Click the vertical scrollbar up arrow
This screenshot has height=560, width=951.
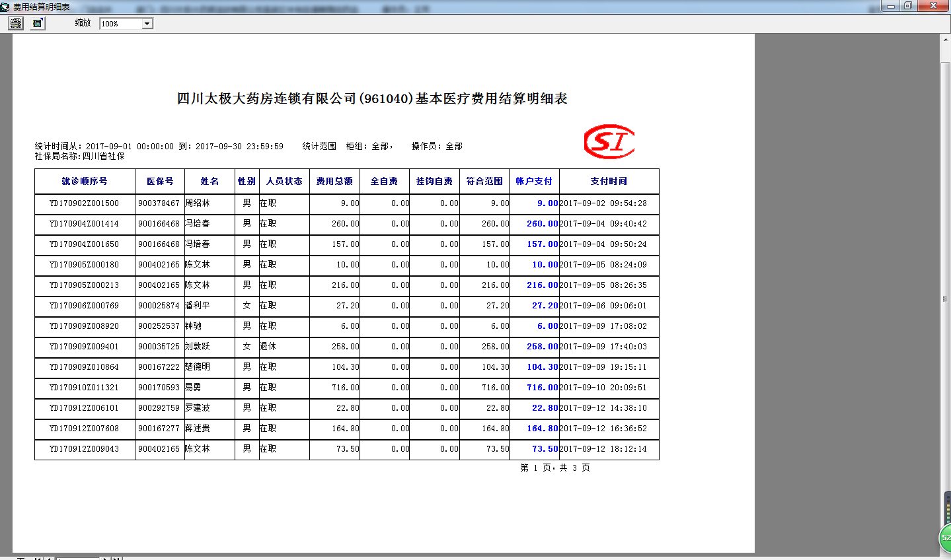(x=946, y=40)
